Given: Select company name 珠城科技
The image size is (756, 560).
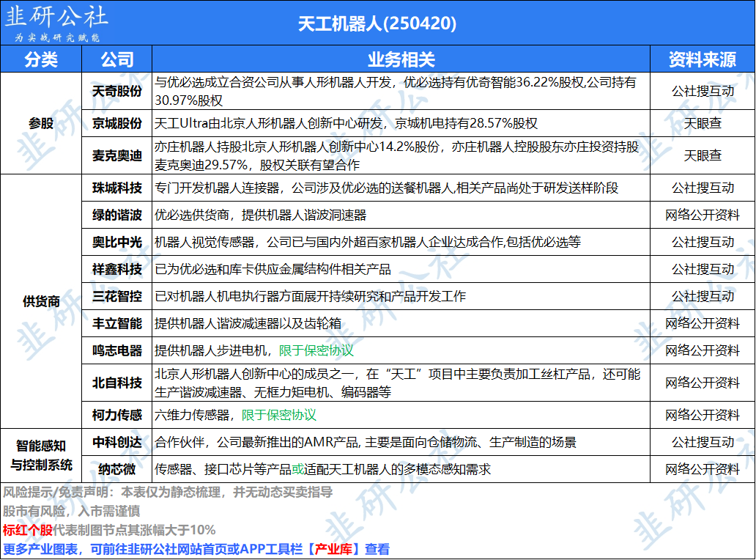Looking at the screenshot, I should point(116,188).
